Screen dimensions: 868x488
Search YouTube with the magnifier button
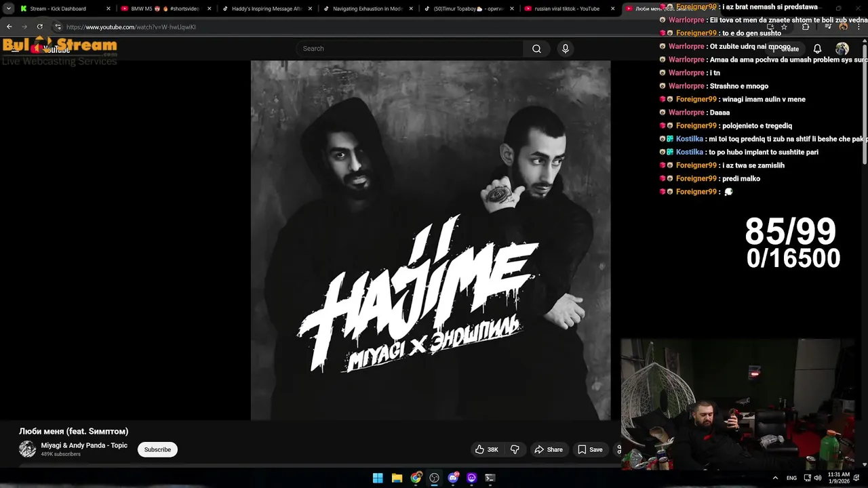point(536,49)
